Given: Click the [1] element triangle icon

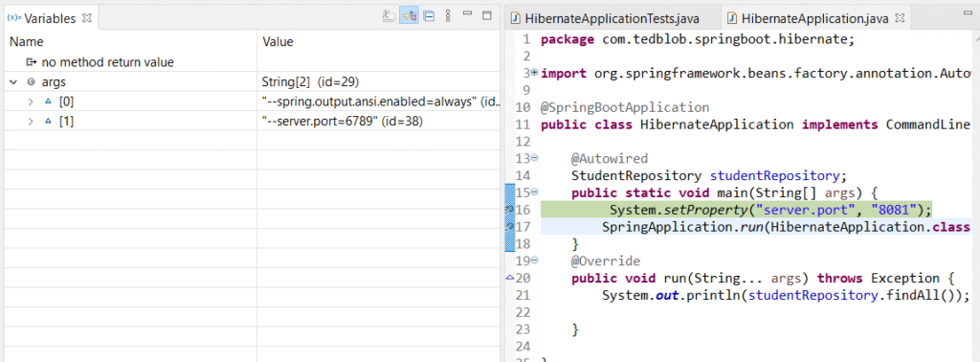Looking at the screenshot, I should tap(48, 122).
